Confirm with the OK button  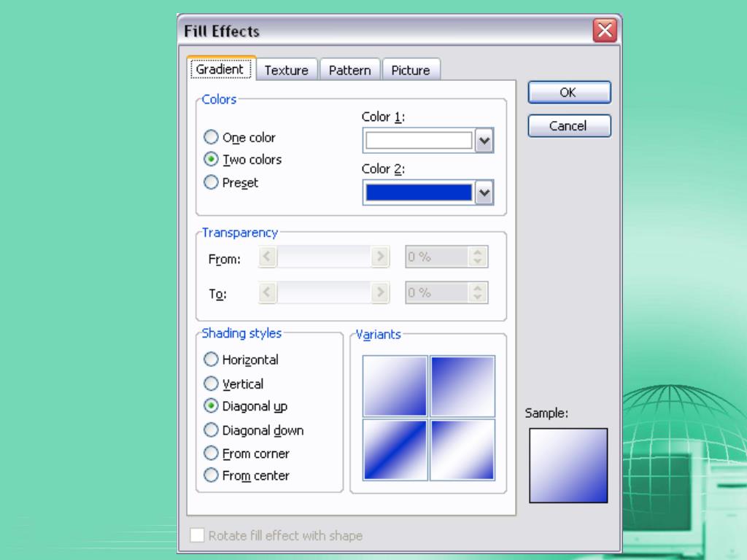569,93
